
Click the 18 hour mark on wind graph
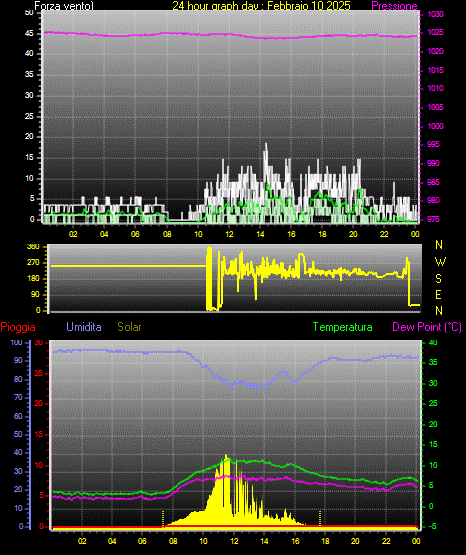pyautogui.click(x=322, y=234)
